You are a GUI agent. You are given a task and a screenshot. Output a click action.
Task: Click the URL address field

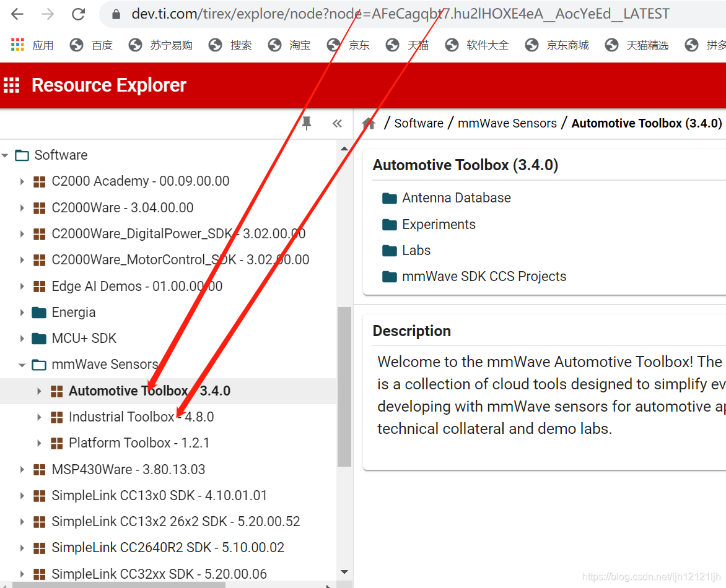[400, 14]
